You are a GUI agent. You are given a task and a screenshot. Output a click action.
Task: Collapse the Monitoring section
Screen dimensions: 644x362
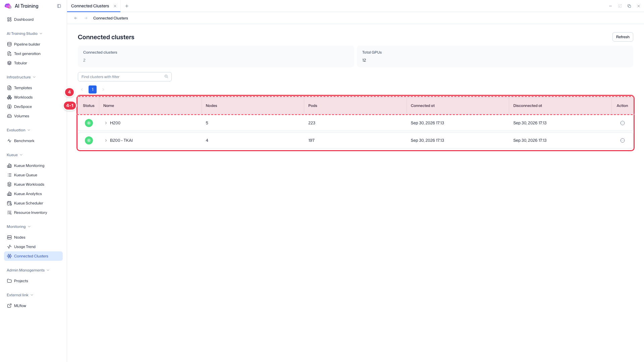point(18,227)
